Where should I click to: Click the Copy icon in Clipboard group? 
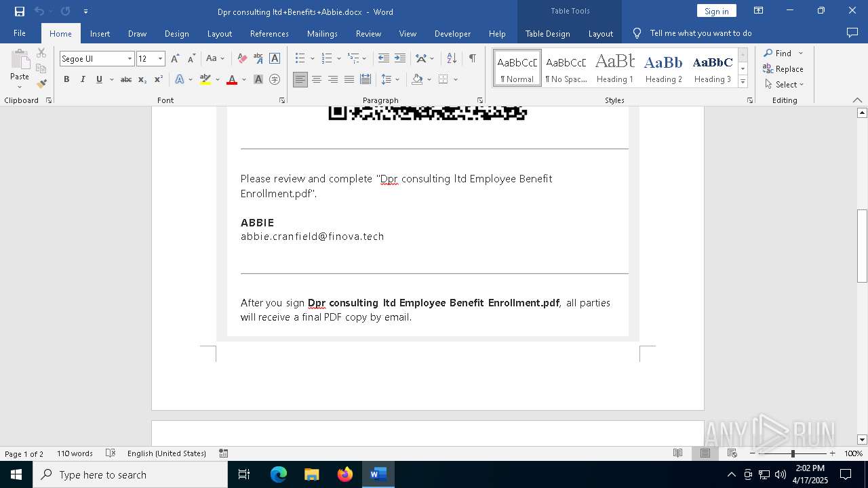(x=41, y=68)
